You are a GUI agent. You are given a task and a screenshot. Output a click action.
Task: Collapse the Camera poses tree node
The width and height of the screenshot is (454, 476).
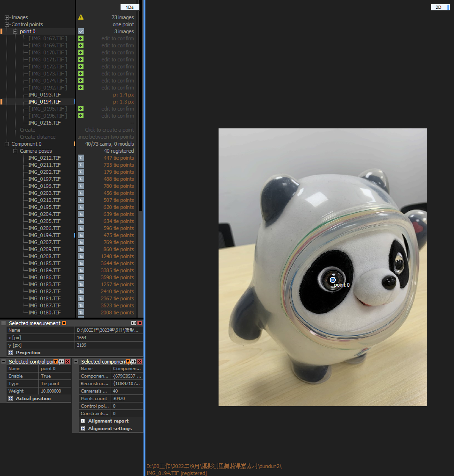[15, 151]
